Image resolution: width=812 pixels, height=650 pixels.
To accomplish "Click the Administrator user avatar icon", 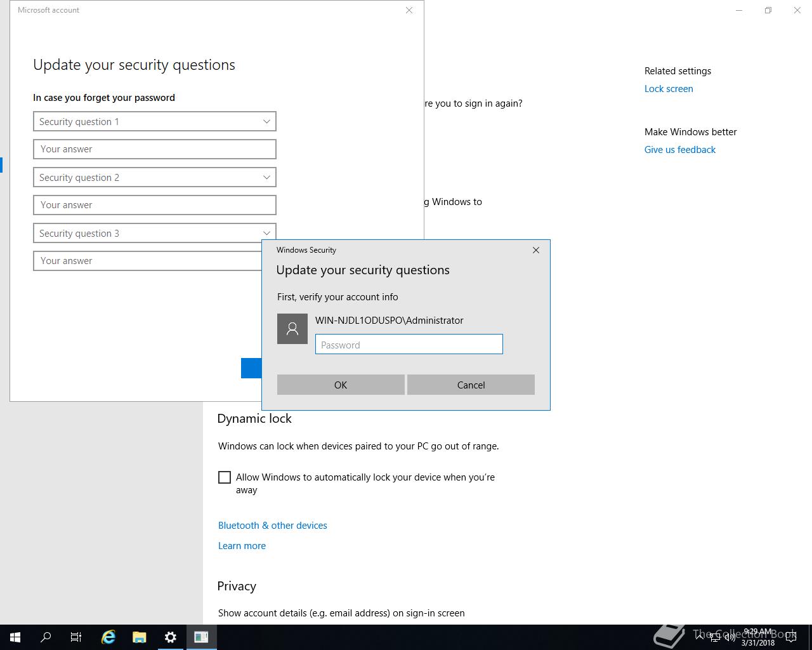I will (x=292, y=329).
